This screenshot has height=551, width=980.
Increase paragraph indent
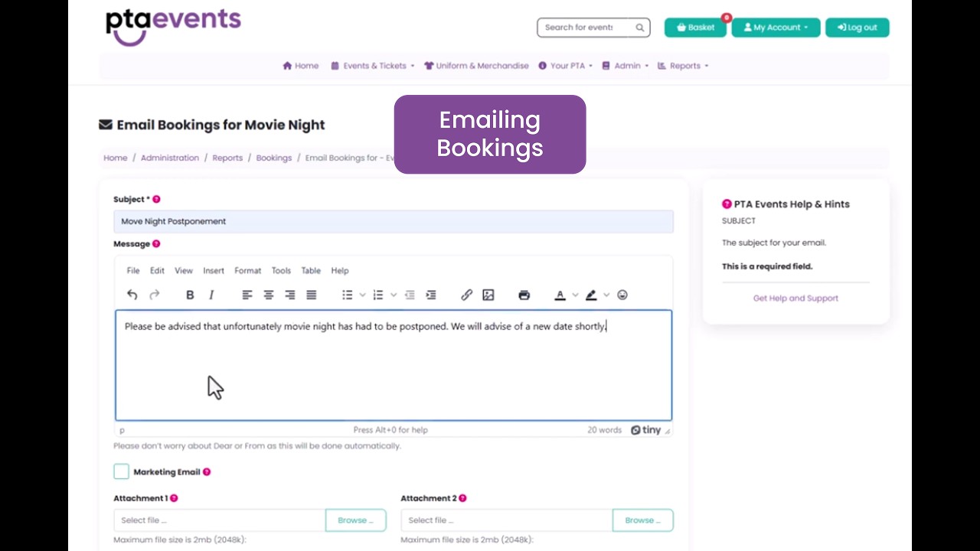(x=431, y=295)
